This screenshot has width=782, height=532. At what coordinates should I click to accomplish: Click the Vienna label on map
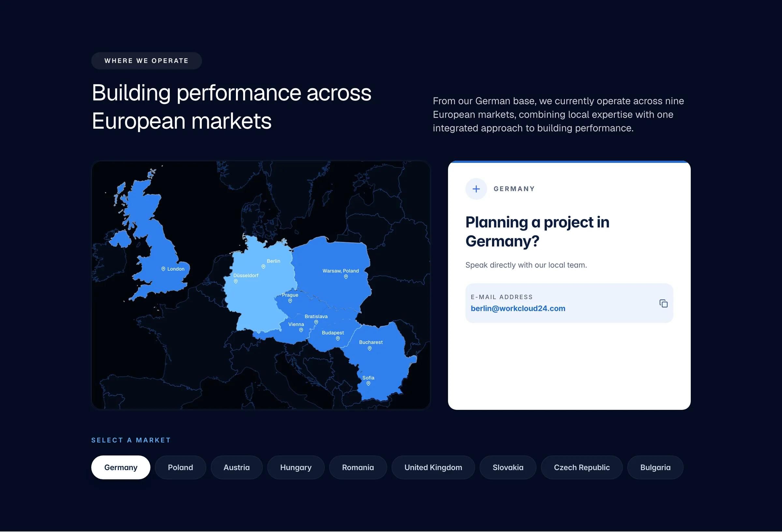tap(296, 324)
